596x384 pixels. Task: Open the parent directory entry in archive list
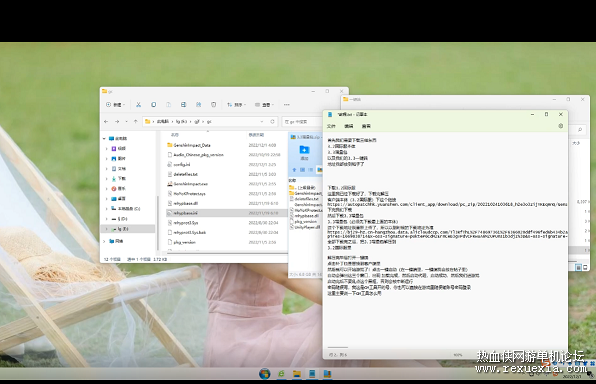click(x=303, y=187)
